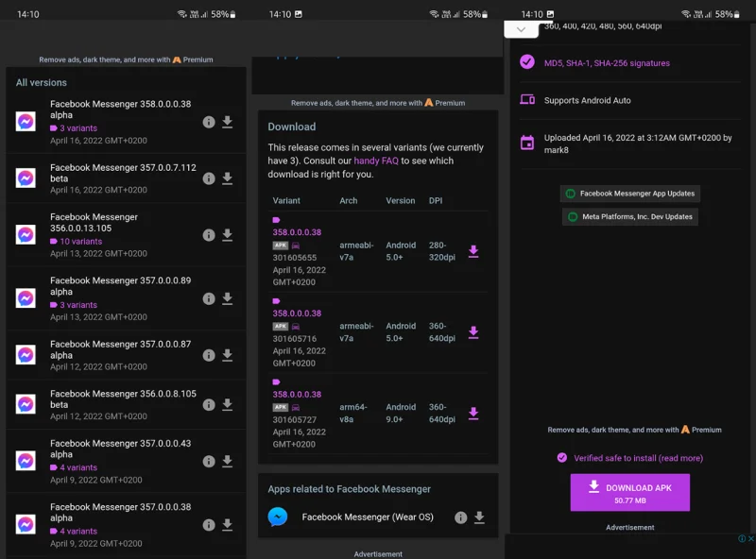This screenshot has height=559, width=756.
Task: Open Facebook Messenger 357.0.0.0.87 alpha title
Action: tap(121, 349)
